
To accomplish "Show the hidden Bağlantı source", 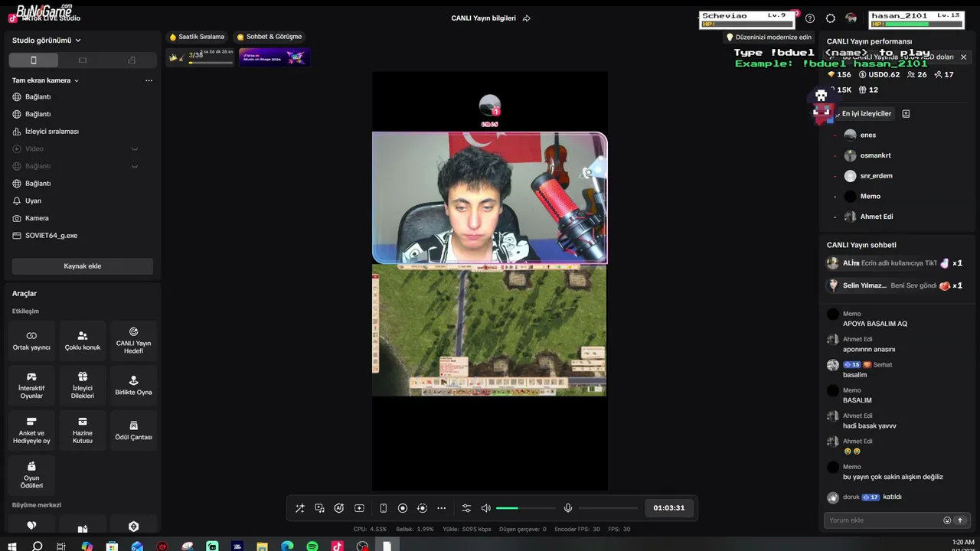I will pos(135,166).
